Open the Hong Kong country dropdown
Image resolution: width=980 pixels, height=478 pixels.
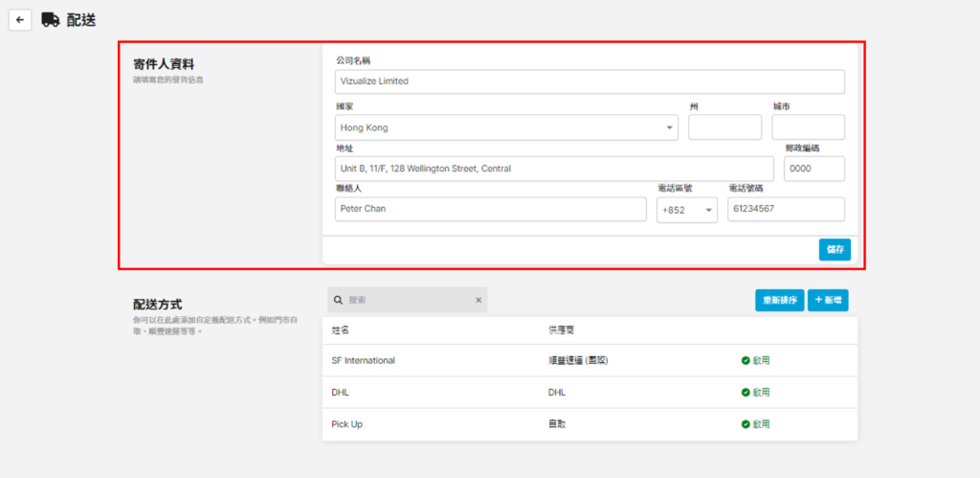click(x=506, y=127)
